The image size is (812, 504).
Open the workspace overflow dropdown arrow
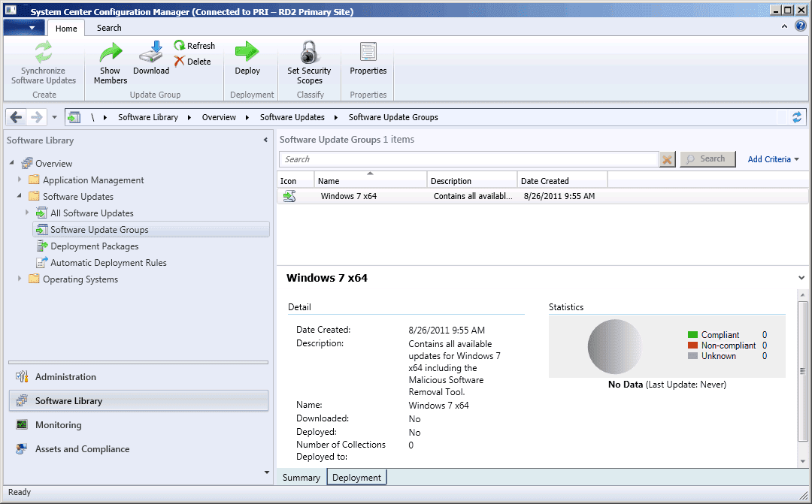click(x=267, y=472)
